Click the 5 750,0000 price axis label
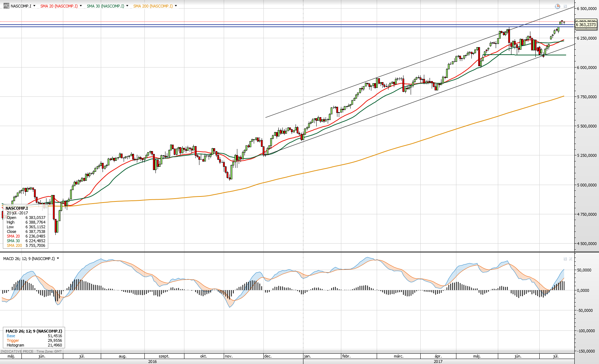 click(x=587, y=97)
